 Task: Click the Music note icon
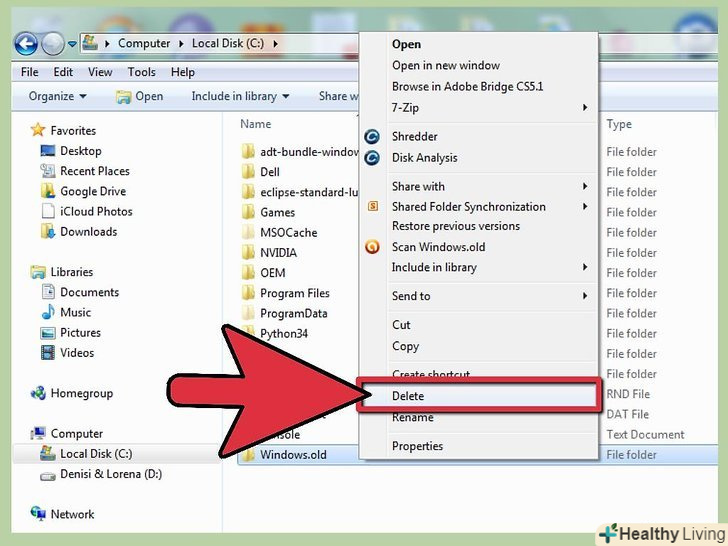[48, 312]
